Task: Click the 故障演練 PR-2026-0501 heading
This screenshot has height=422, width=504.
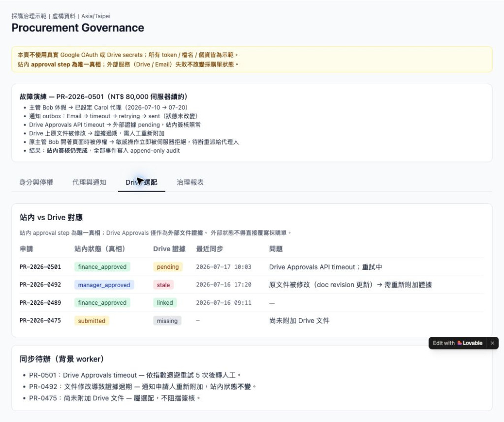Action: pyautogui.click(x=103, y=97)
